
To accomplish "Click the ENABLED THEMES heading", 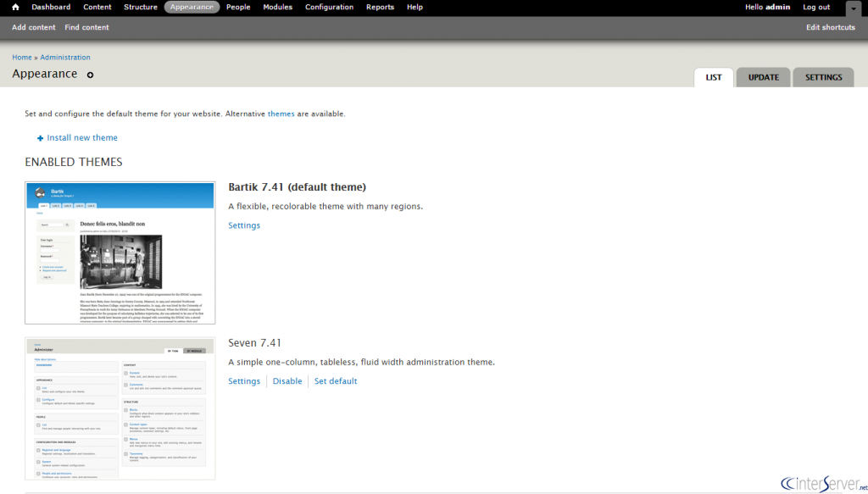I will [x=74, y=162].
